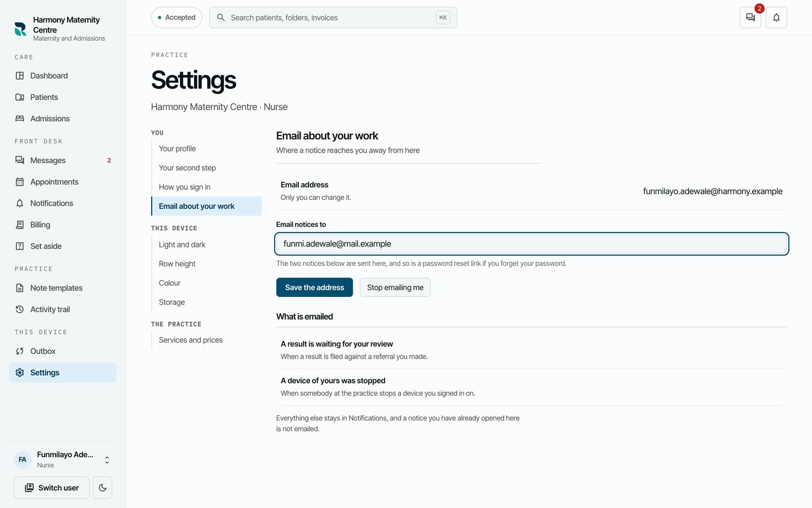Open Appointments in the sidebar
This screenshot has height=508, width=812.
click(x=63, y=182)
